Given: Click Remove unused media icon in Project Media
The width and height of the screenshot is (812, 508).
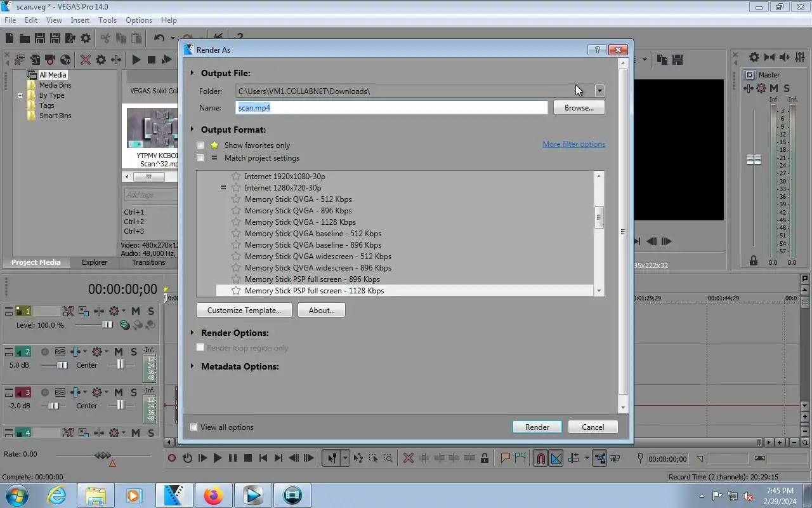Looking at the screenshot, I should point(20,60).
